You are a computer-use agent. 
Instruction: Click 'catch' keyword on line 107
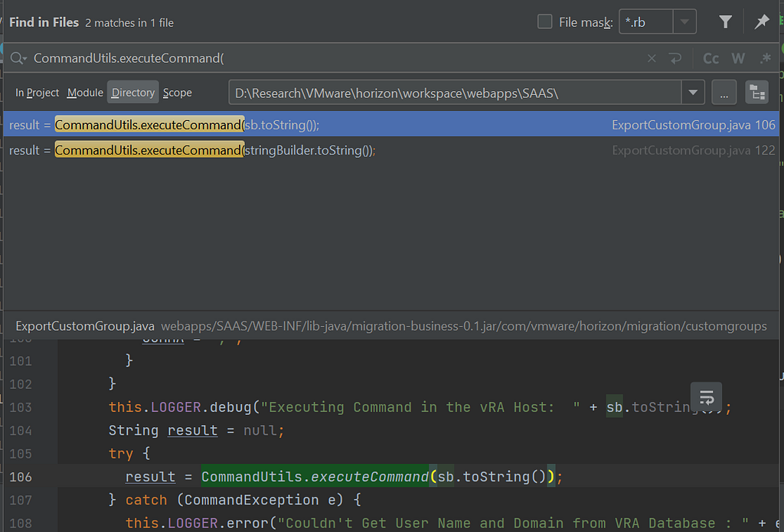146,500
